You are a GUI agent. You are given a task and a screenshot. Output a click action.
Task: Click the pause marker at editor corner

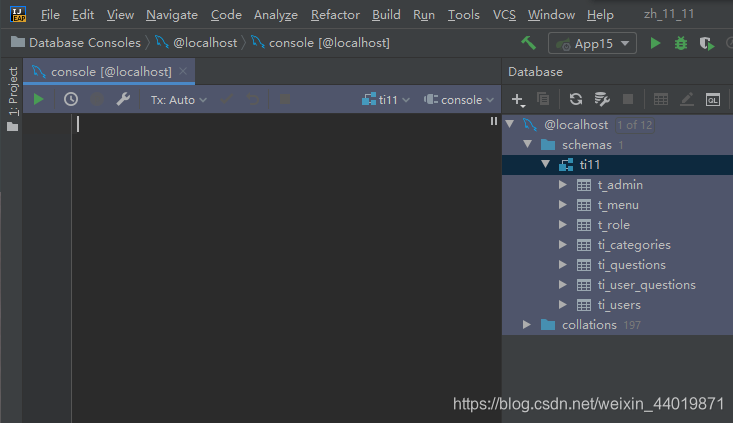point(494,121)
